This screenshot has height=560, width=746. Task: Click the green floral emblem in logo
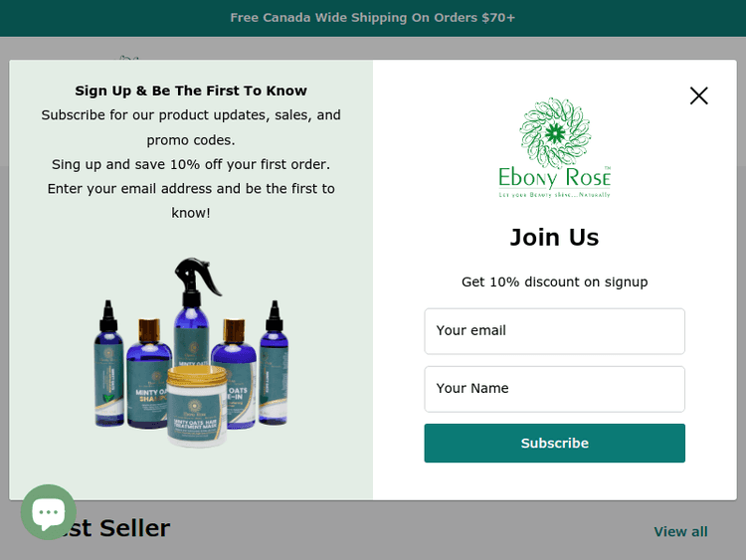[555, 132]
